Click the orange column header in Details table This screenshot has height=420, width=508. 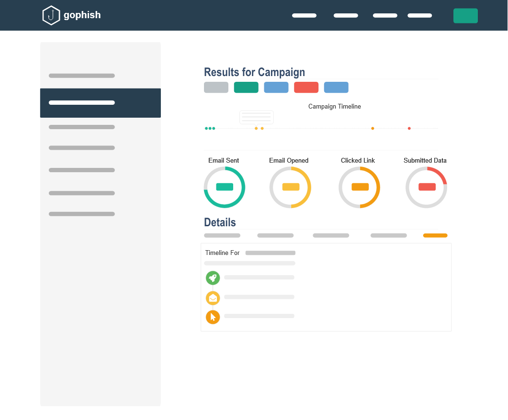(435, 235)
